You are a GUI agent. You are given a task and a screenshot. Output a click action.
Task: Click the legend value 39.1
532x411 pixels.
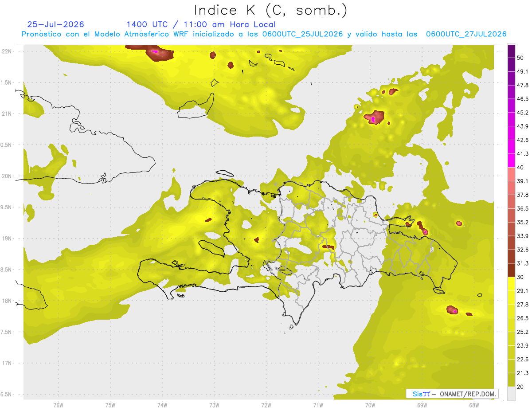click(x=523, y=181)
